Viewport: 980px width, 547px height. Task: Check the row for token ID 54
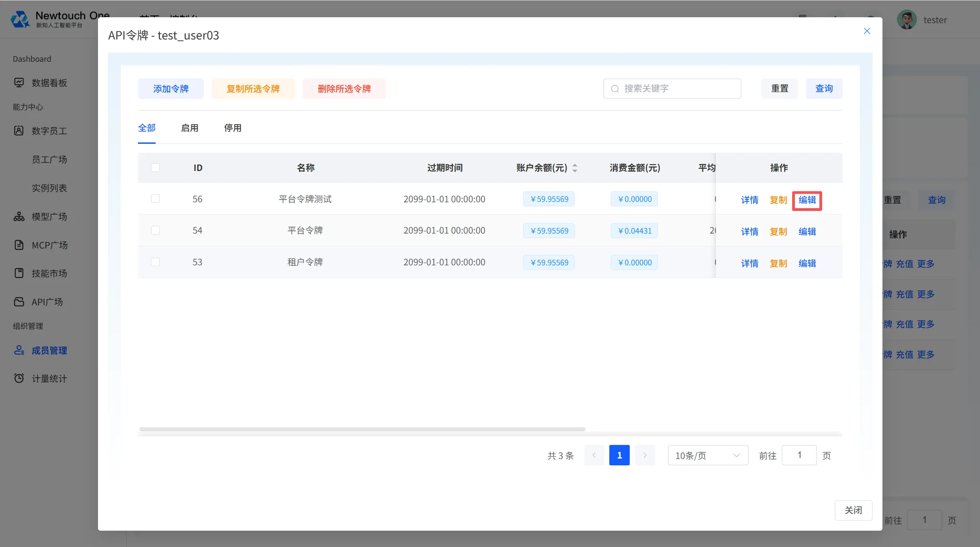(155, 230)
